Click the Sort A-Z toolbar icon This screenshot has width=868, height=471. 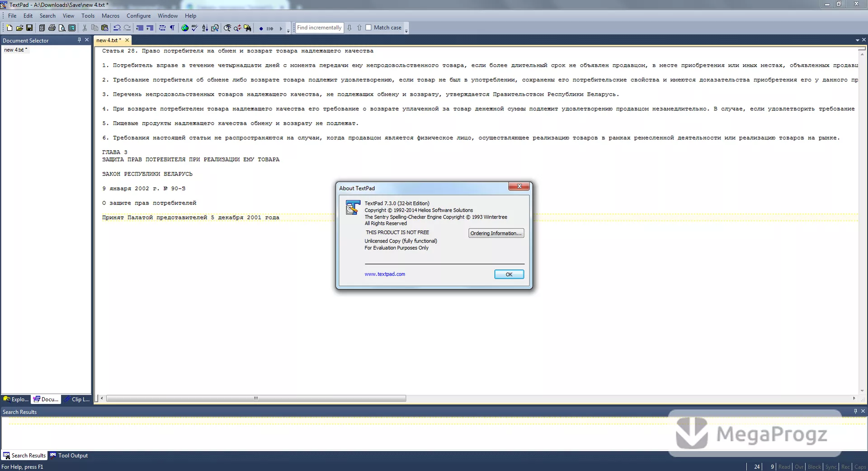(205, 28)
